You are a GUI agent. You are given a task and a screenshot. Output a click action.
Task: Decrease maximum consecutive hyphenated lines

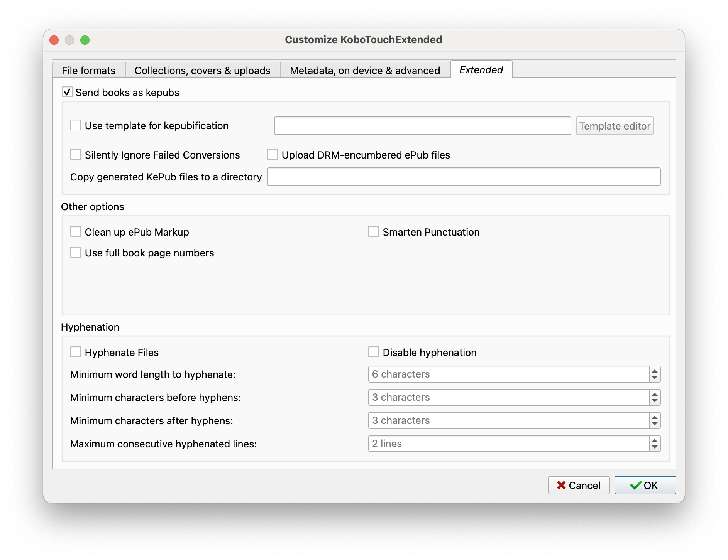click(x=655, y=447)
